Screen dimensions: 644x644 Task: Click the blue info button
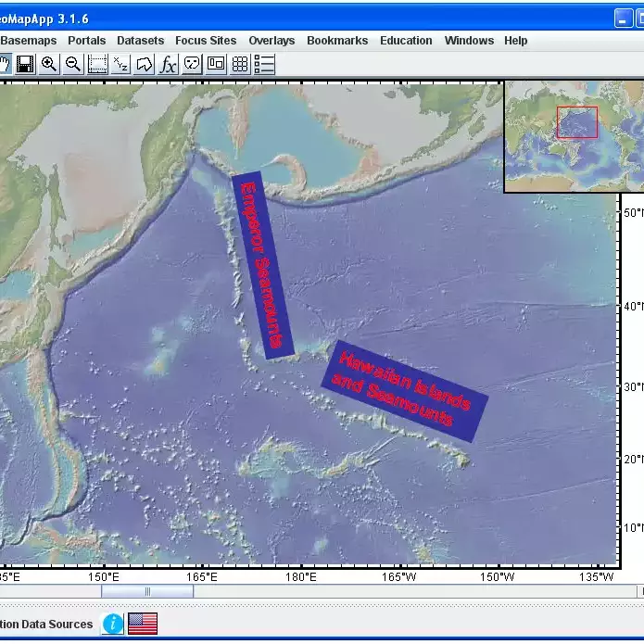pos(112,624)
